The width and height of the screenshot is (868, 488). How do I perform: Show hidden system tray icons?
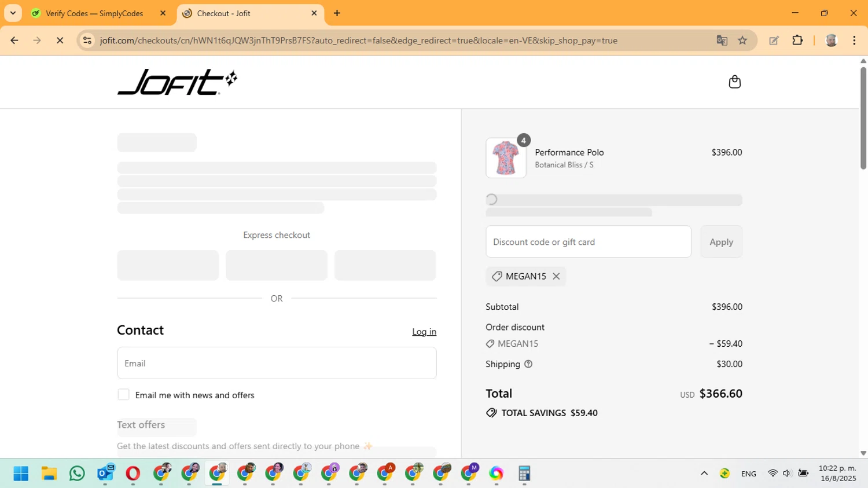pyautogui.click(x=704, y=474)
